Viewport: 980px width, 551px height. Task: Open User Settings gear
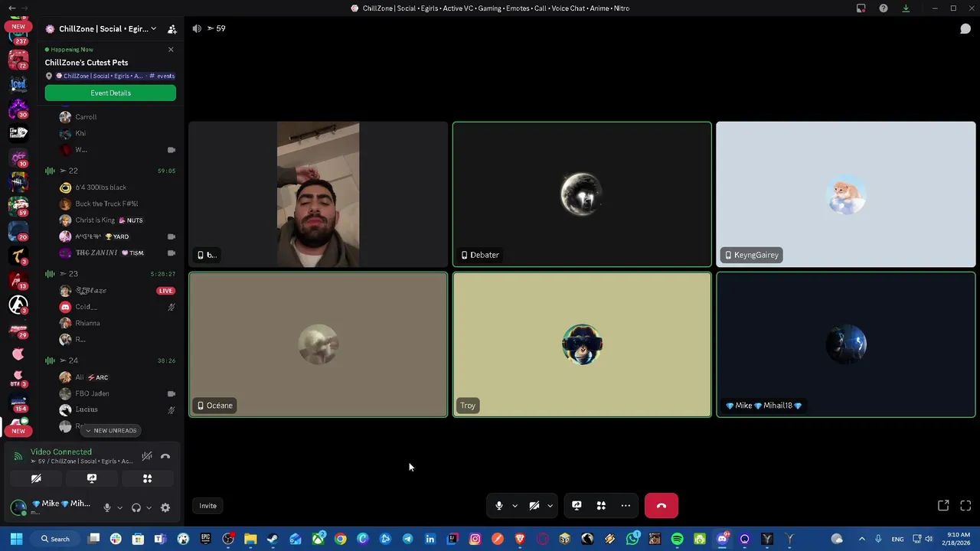[165, 507]
